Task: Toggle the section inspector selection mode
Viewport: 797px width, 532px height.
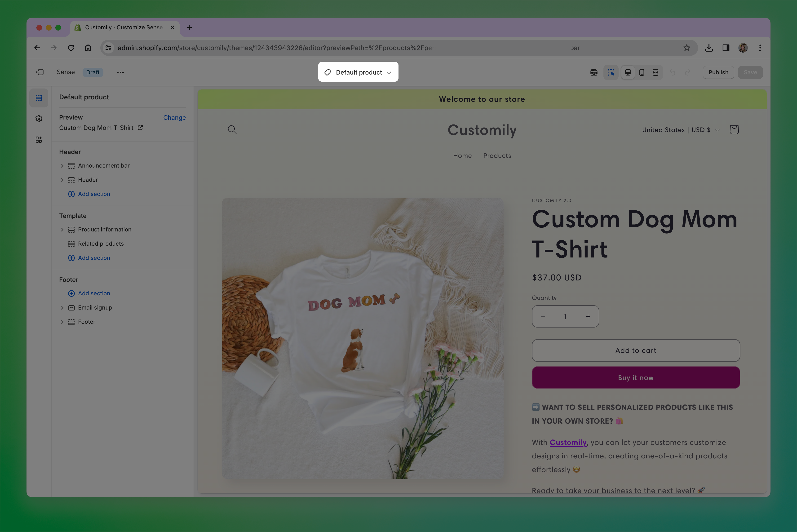Action: 611,72
